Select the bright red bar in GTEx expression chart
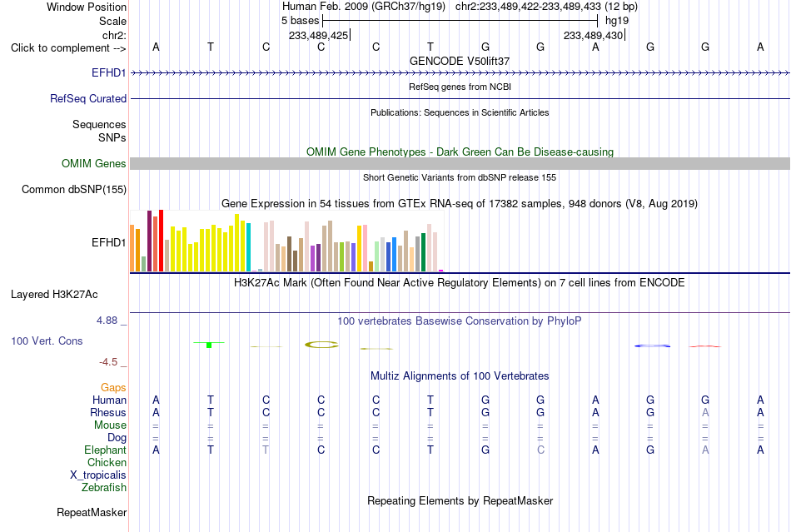The image size is (791, 532). click(x=161, y=241)
